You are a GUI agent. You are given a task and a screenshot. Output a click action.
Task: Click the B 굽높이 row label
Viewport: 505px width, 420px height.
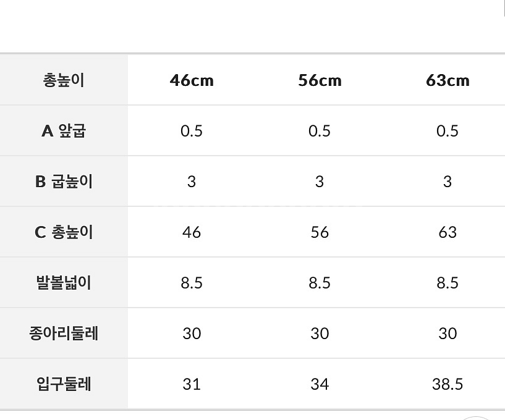[x=64, y=182]
